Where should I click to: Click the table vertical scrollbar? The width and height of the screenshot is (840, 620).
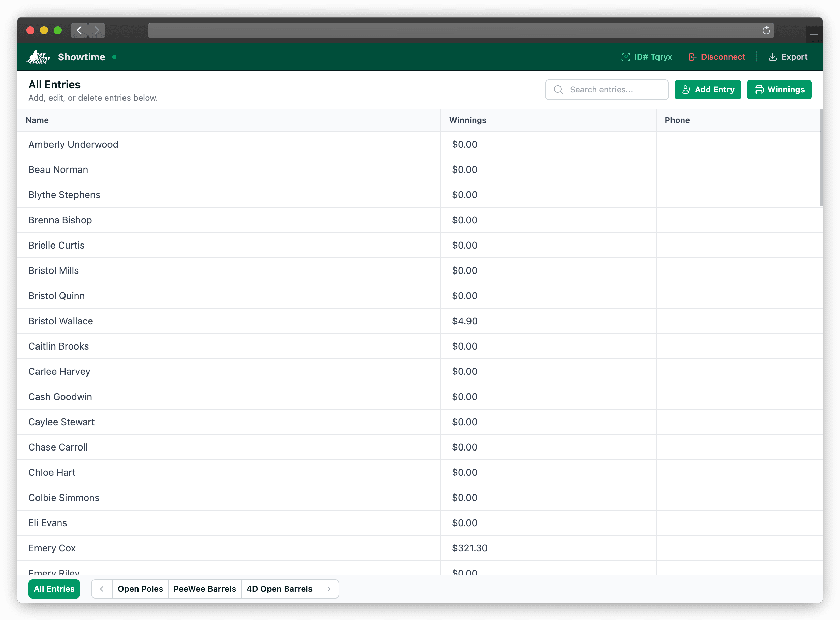821,158
